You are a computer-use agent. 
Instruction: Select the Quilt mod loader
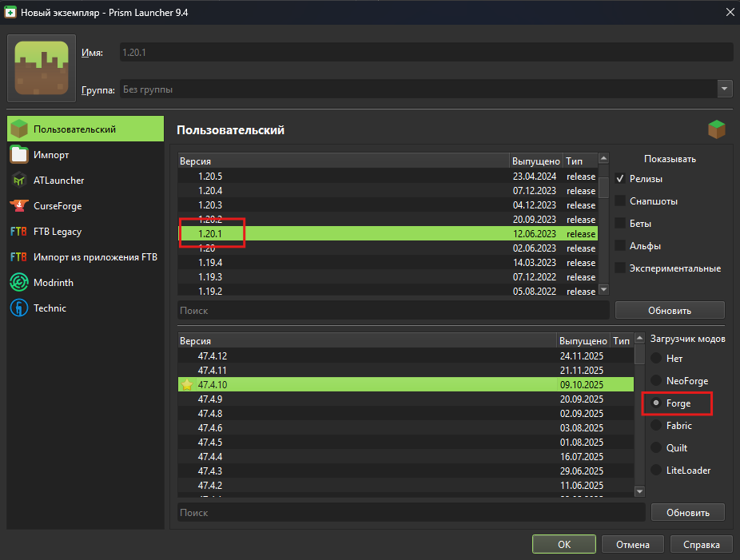coord(656,447)
